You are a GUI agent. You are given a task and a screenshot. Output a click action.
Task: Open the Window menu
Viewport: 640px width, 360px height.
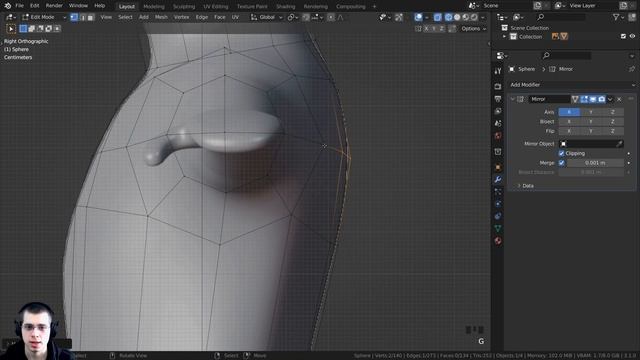[78, 6]
